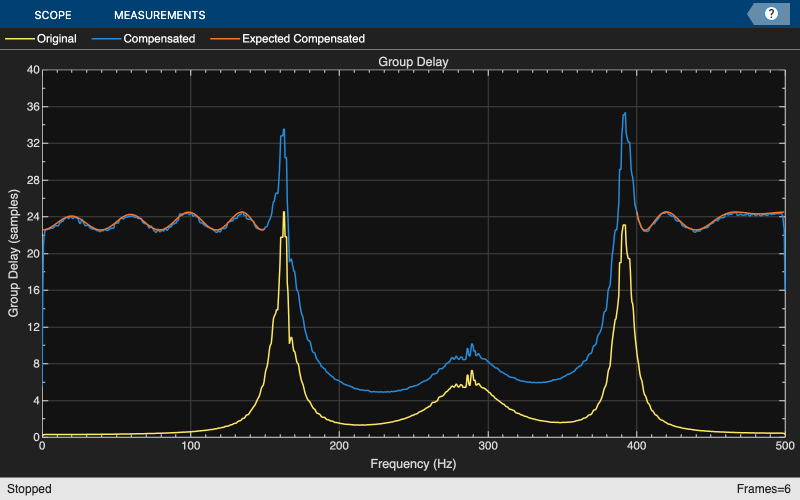Click the blue peak near 390 Hz
The height and width of the screenshot is (500, 800).
coord(624,113)
